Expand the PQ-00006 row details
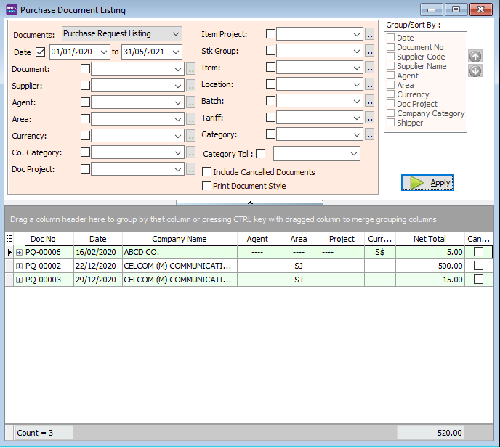This screenshot has height=448, width=500. [18, 252]
